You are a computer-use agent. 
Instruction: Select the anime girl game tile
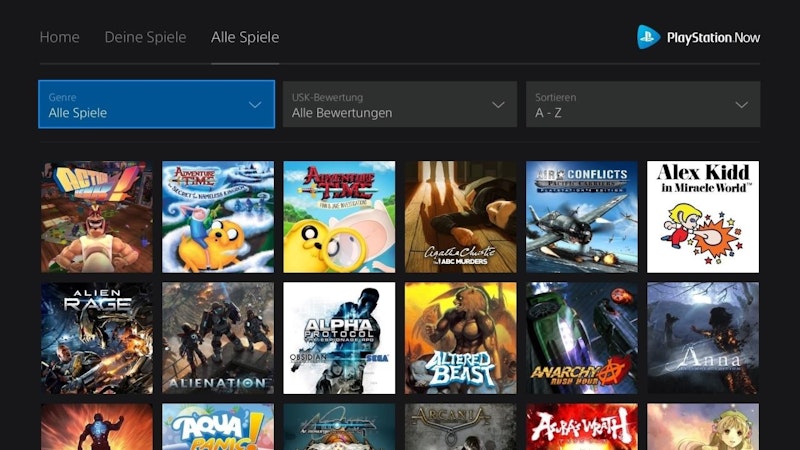pos(703,427)
